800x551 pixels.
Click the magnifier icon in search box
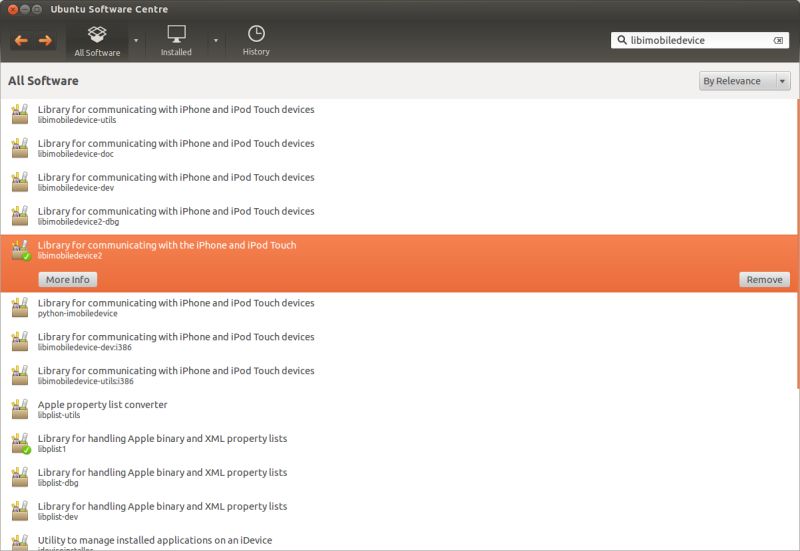[621, 40]
